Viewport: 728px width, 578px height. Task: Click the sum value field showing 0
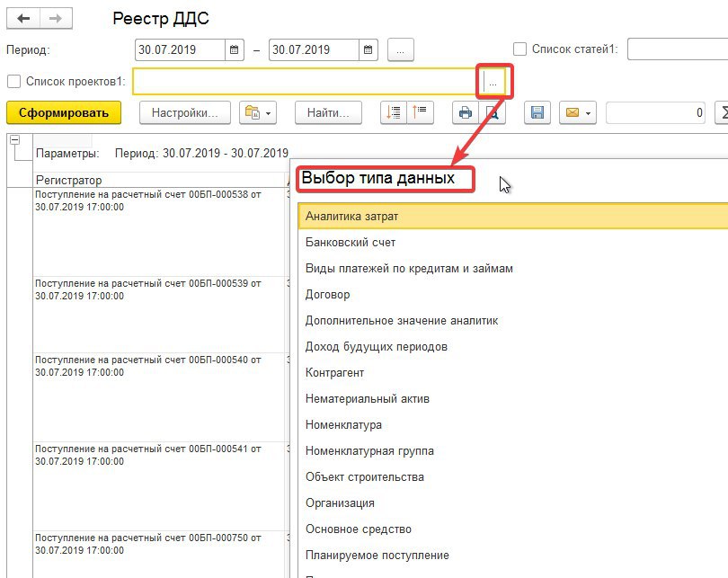click(655, 113)
